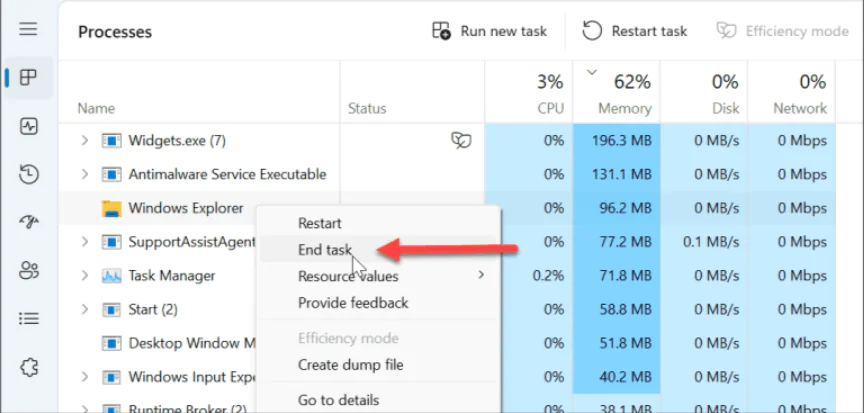The height and width of the screenshot is (413, 865).
Task: Sort by the Status column header
Action: (367, 109)
